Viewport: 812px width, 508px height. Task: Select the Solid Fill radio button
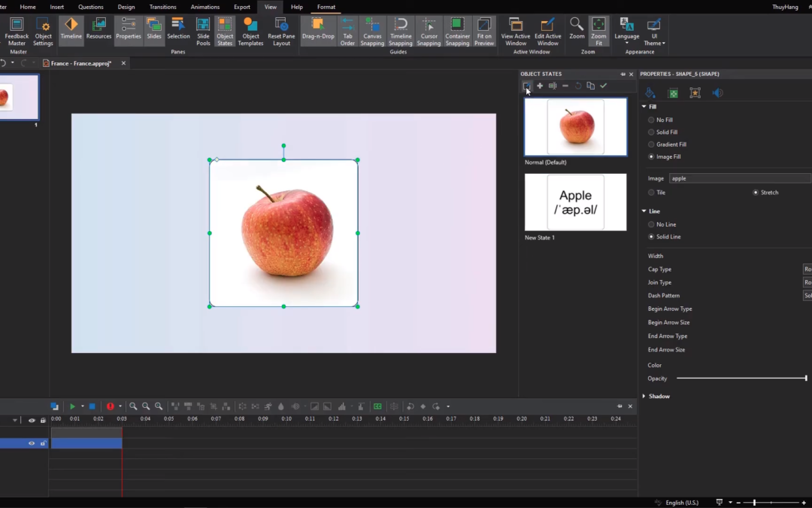click(x=651, y=132)
